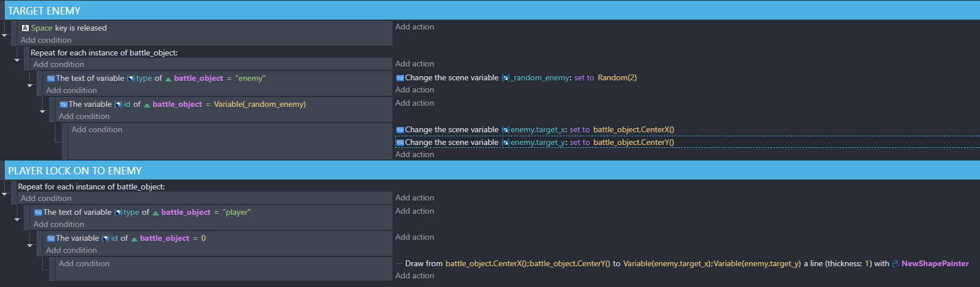Image resolution: width=980 pixels, height=287 pixels.
Task: Click battle_object icon in "player" condition
Action: point(156,213)
